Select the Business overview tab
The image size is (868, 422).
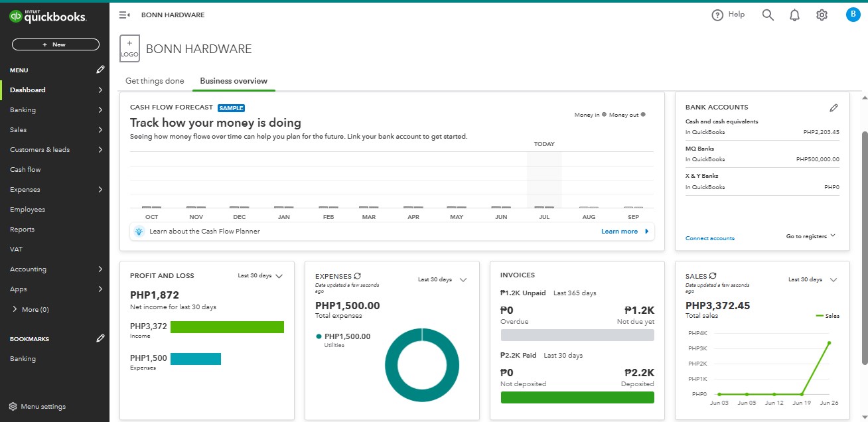(x=234, y=81)
